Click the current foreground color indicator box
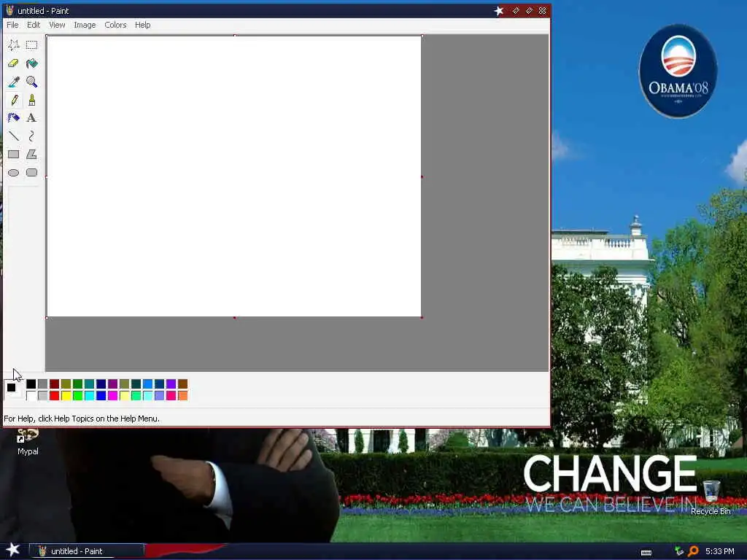 pyautogui.click(x=11, y=387)
